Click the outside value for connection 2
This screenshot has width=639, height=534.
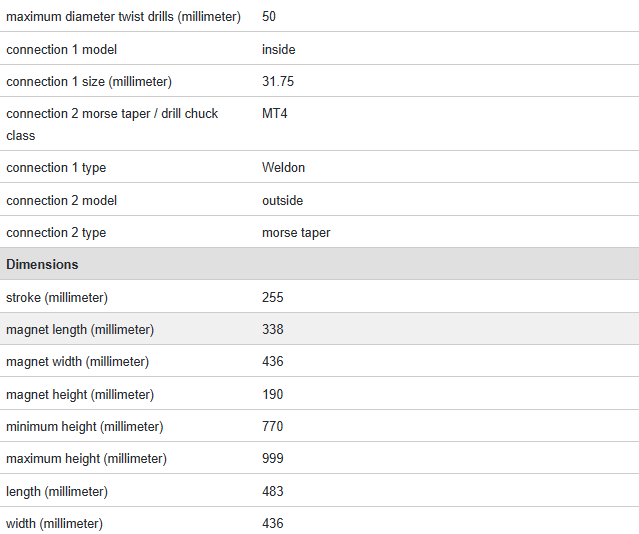tap(283, 200)
